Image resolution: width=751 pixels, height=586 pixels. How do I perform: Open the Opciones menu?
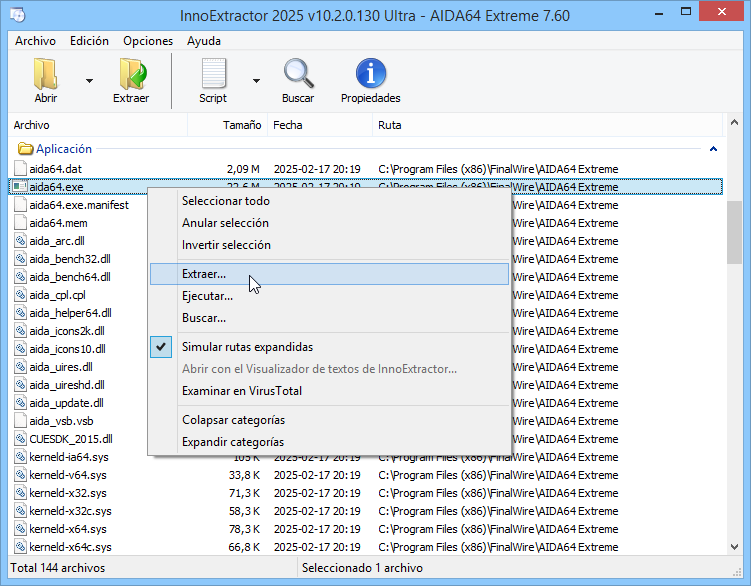148,41
